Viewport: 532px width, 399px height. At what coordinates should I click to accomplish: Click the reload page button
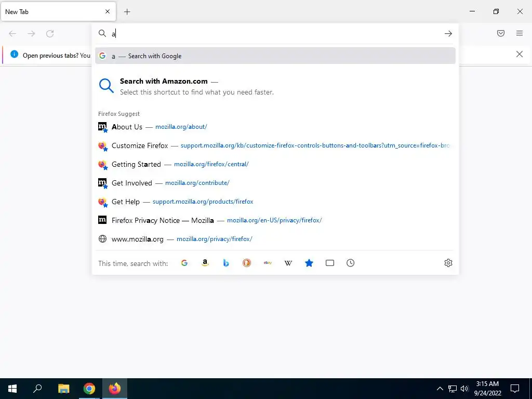point(50,34)
